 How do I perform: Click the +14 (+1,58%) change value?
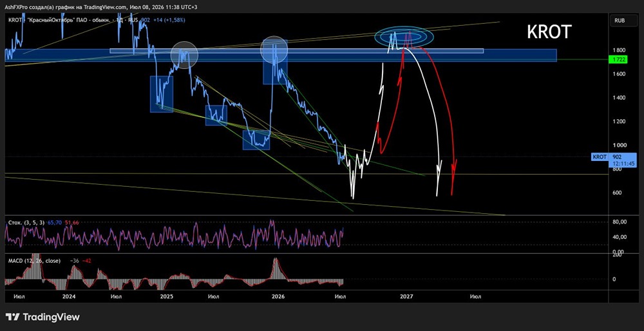[169, 20]
